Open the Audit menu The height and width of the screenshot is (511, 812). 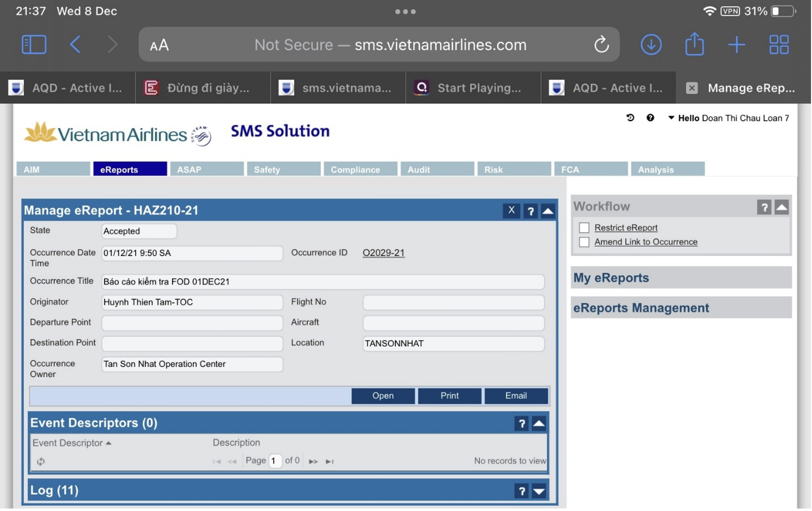437,169
